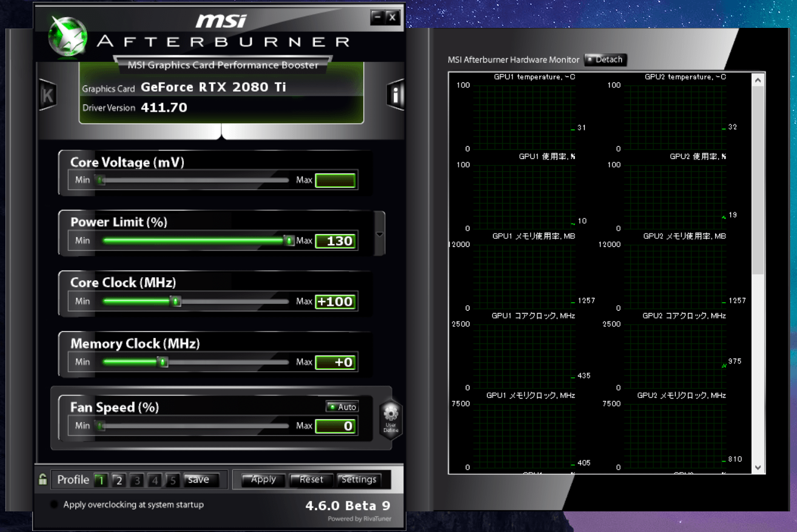The width and height of the screenshot is (797, 532).
Task: Select profile slot 3
Action: [137, 480]
